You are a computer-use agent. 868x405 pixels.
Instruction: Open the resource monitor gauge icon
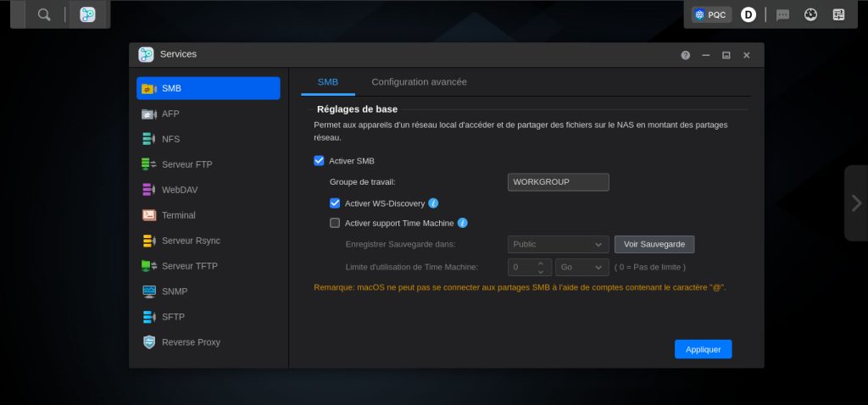[811, 15]
